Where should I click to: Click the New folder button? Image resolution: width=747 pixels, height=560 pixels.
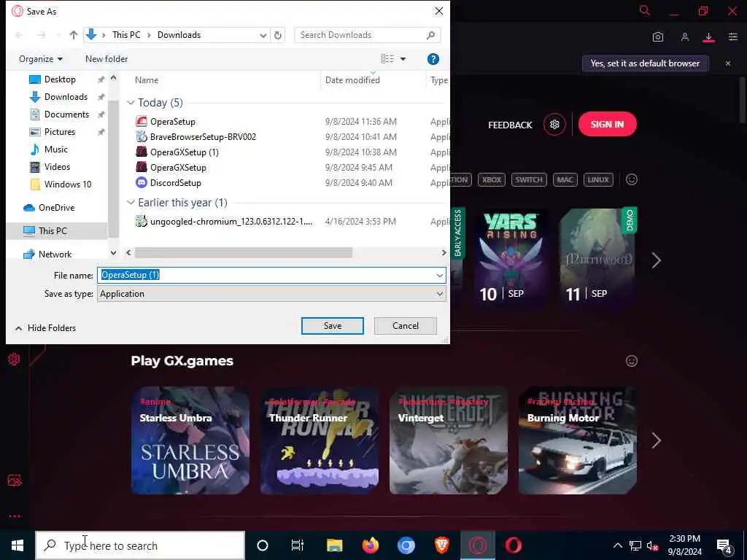click(x=107, y=59)
